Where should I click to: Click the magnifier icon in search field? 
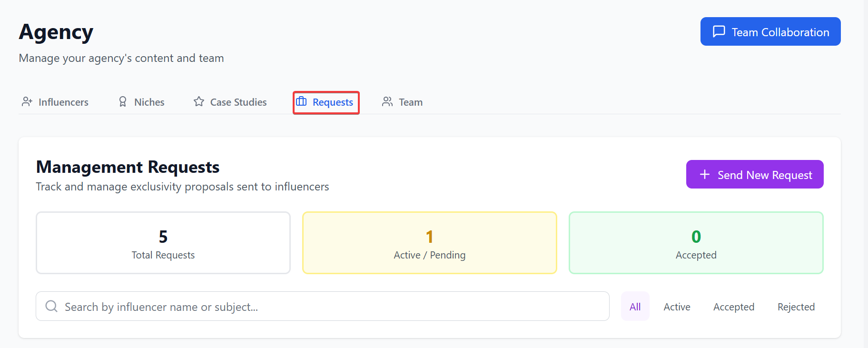(x=51, y=306)
